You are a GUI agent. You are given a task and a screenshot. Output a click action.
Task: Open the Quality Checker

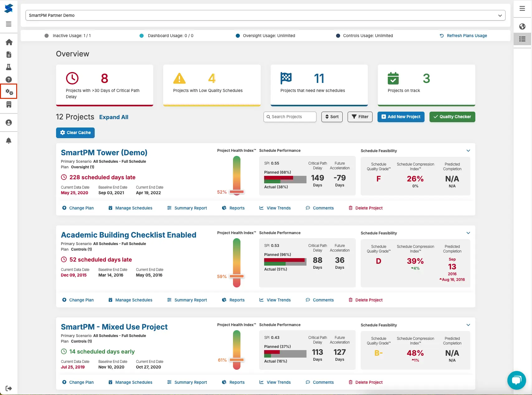[x=452, y=117]
